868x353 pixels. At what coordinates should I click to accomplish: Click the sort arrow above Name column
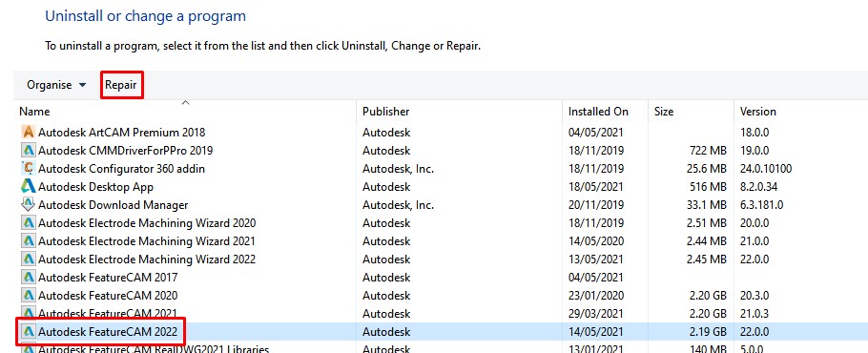coord(186,102)
